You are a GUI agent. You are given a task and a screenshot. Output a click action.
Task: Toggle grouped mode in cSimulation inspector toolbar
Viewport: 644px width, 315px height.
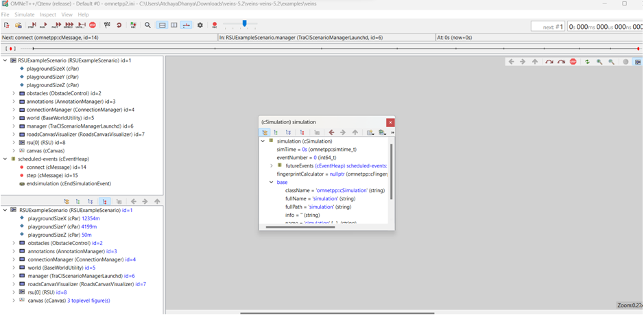(265, 132)
